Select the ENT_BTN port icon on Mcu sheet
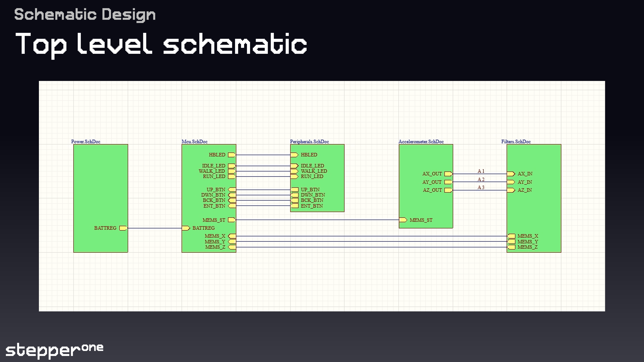 [x=232, y=206]
